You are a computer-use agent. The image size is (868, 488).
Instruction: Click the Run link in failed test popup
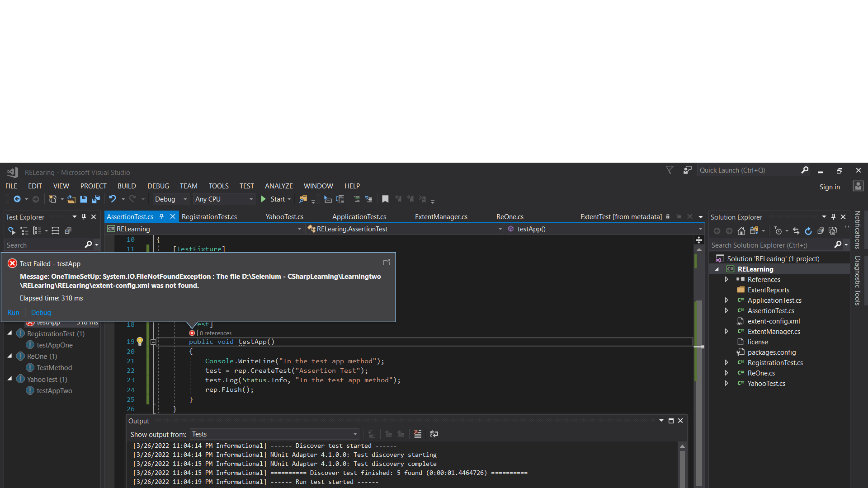pyautogui.click(x=14, y=313)
